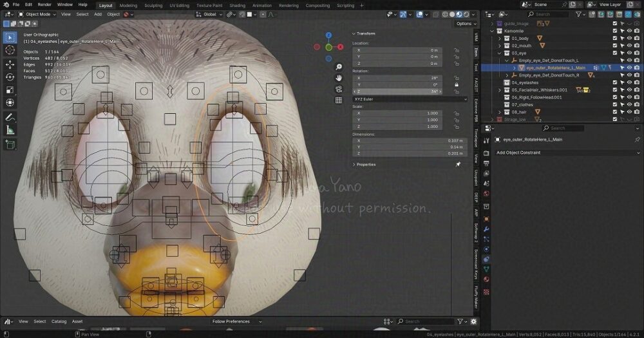Activate the Rotate tool

10,77
